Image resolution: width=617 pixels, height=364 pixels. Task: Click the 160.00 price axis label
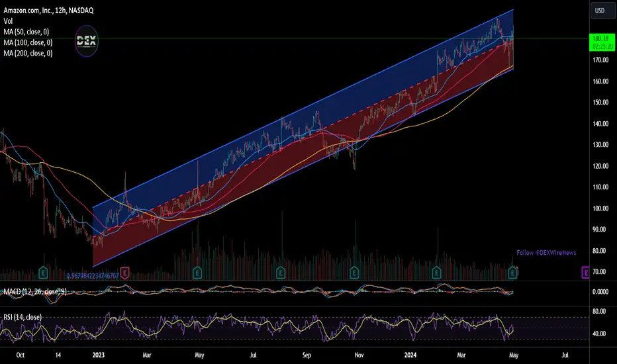tap(600, 81)
